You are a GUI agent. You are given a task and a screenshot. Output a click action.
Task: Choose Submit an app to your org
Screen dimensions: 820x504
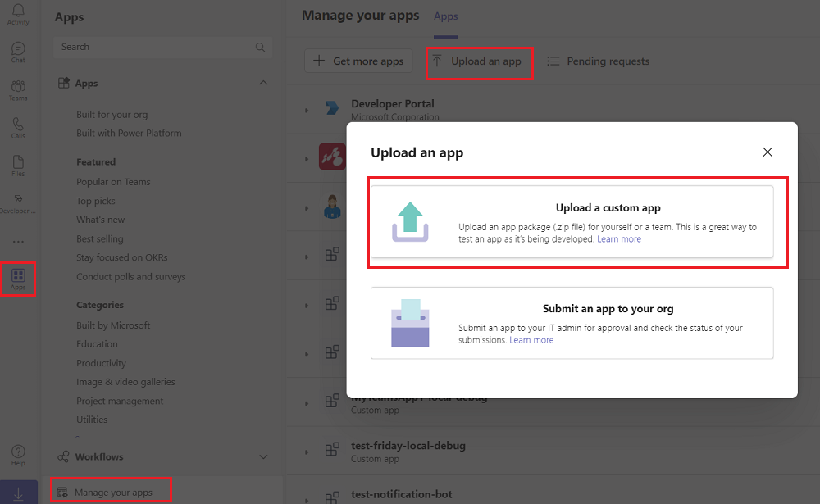point(572,323)
